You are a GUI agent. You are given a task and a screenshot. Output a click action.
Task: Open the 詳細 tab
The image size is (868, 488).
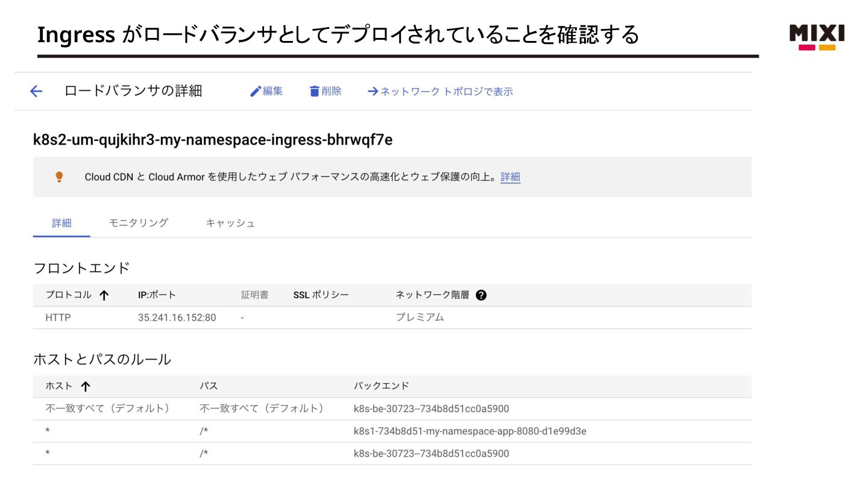tap(61, 223)
